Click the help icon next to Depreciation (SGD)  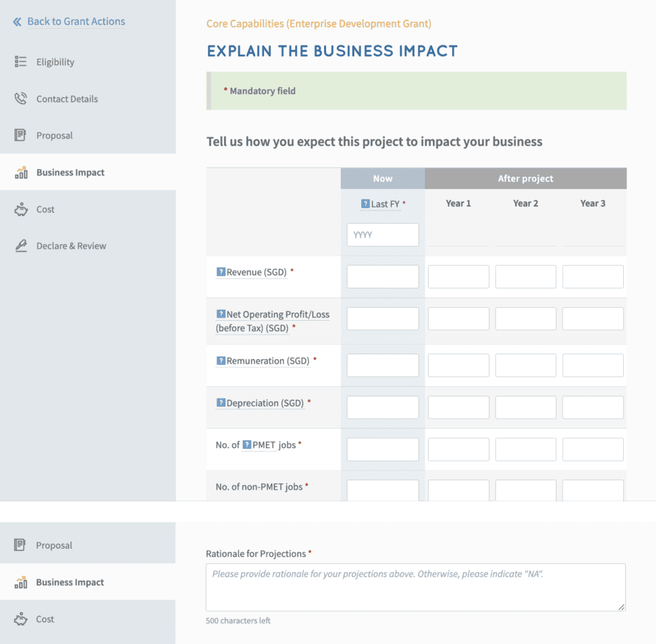(x=221, y=403)
